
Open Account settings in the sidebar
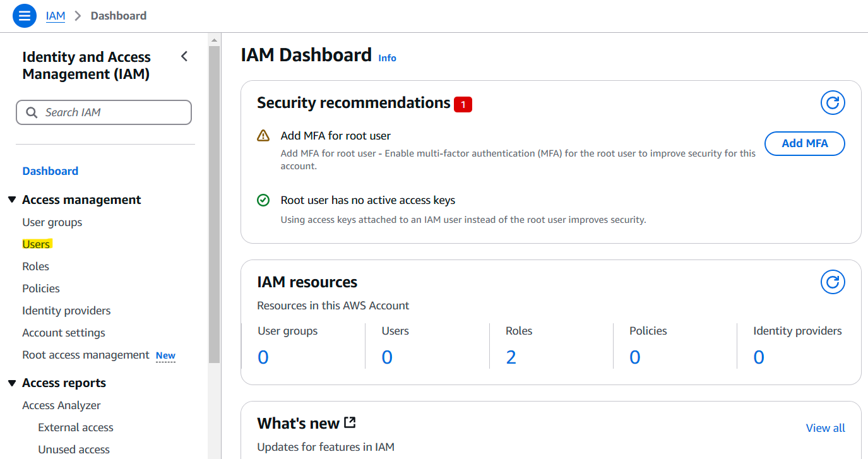pos(64,333)
